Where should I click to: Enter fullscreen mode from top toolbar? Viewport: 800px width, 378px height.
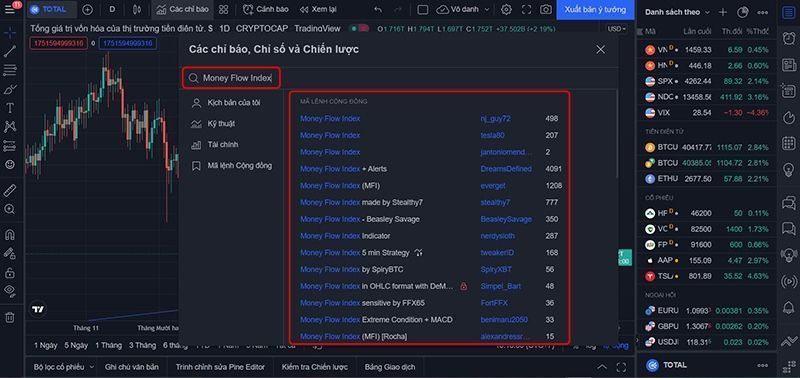tap(526, 10)
